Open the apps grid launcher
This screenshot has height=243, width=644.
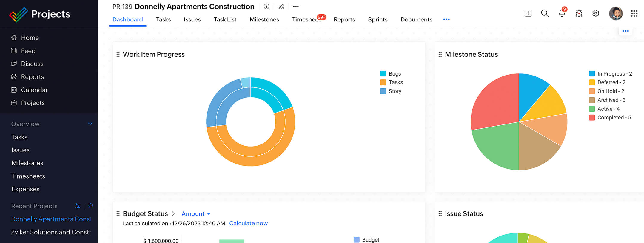pos(634,13)
